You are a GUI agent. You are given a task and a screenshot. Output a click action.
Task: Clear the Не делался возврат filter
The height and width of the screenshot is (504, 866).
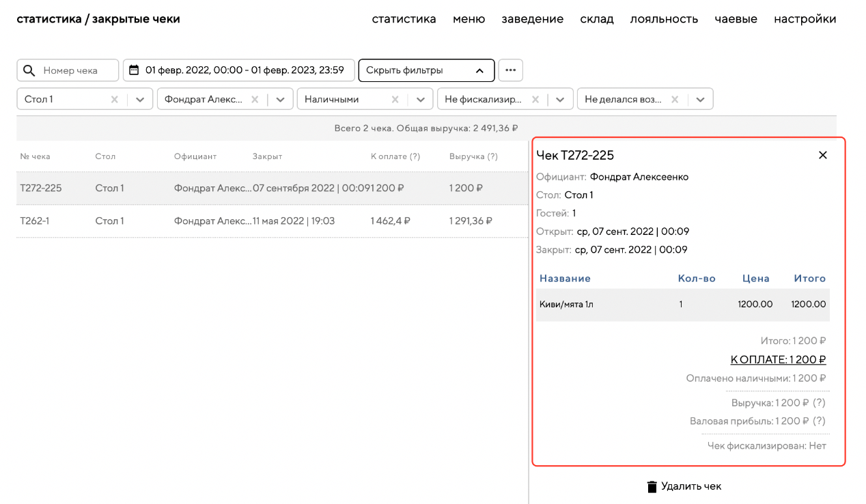pos(675,99)
